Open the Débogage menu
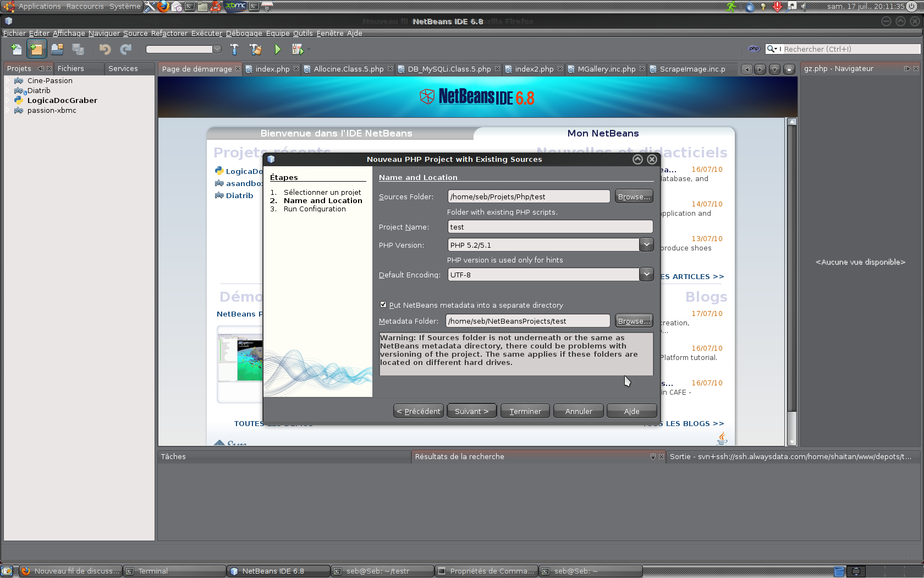The image size is (924, 578). [244, 33]
